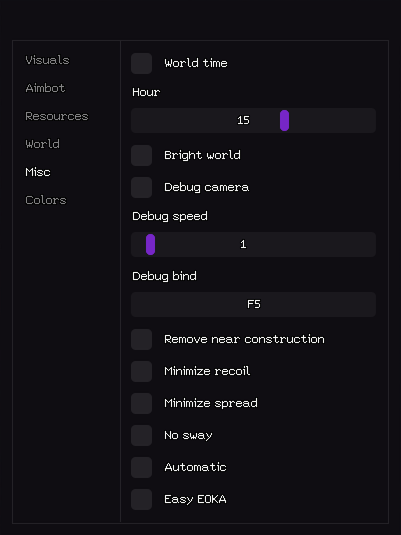Turn on Debug camera checkbox
The image size is (401, 535).
click(x=141, y=187)
